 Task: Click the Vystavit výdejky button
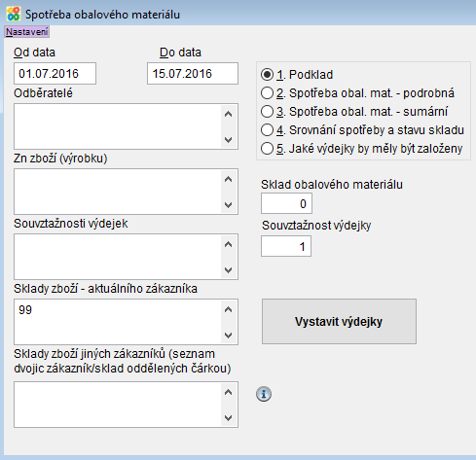339,321
